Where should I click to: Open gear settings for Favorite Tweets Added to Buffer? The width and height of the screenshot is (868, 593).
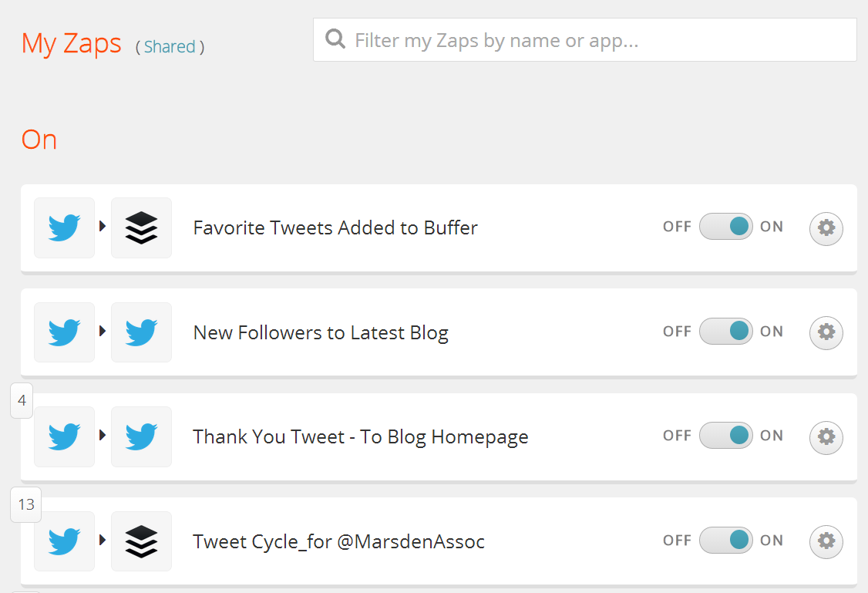[x=826, y=228]
